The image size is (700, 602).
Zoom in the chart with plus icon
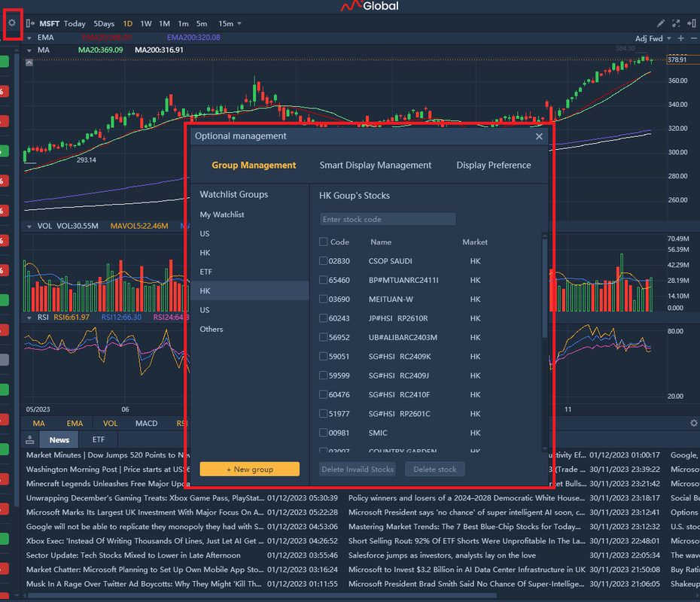(x=680, y=38)
